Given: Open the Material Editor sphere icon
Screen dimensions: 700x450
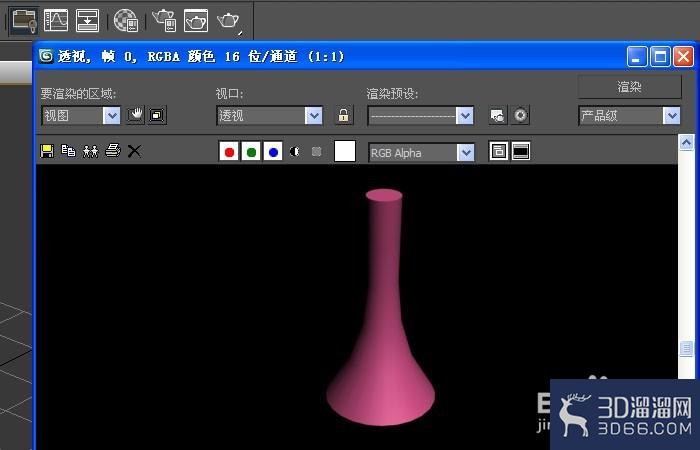Looking at the screenshot, I should point(125,21).
